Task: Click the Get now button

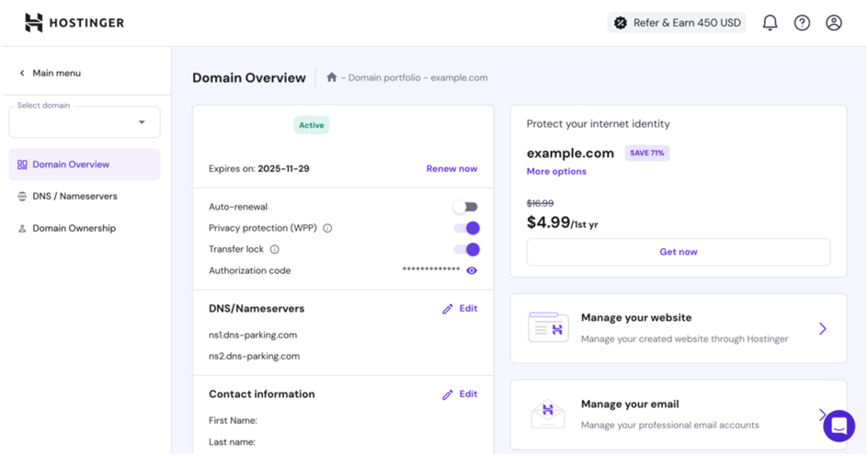Action: click(678, 252)
